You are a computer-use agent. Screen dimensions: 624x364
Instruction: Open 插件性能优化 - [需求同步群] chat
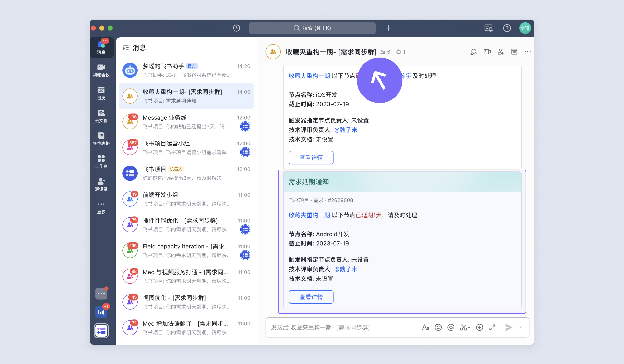coord(186,225)
